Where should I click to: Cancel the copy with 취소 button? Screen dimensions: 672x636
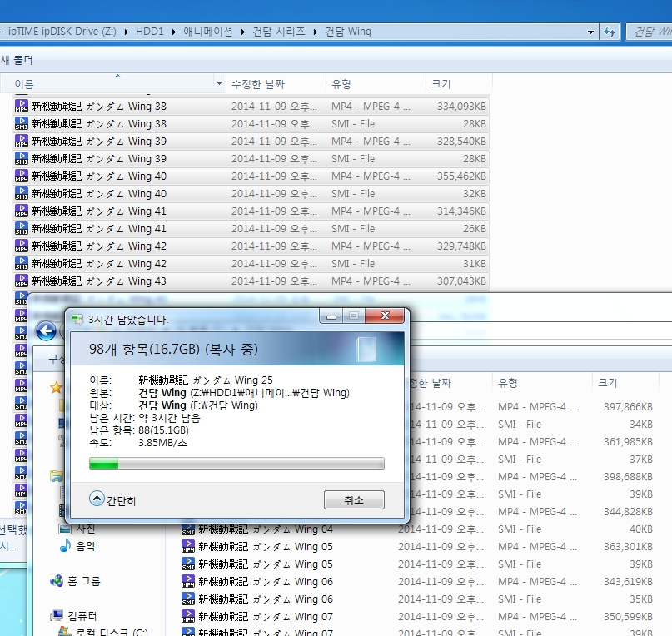pos(354,500)
